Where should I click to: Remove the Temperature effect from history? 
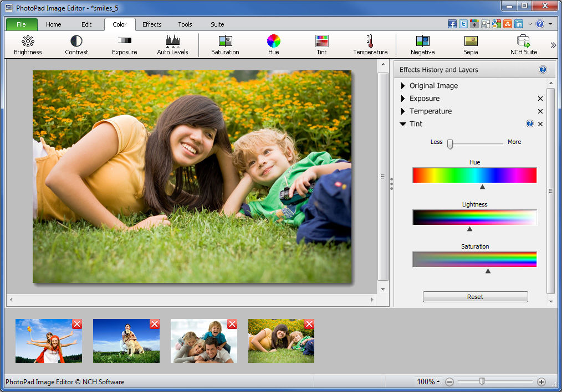[540, 111]
